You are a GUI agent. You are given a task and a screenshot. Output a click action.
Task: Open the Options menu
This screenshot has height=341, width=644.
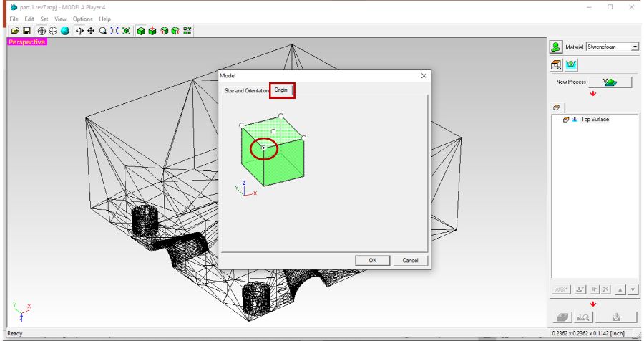click(82, 19)
